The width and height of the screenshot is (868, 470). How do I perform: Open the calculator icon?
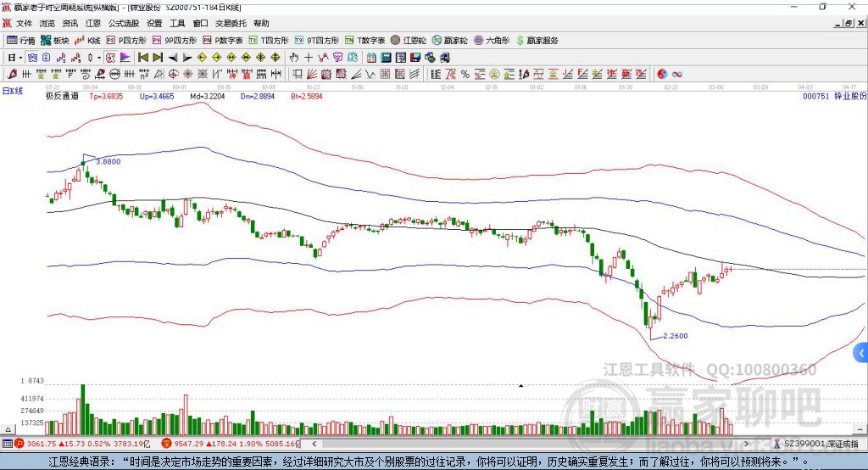point(386,58)
